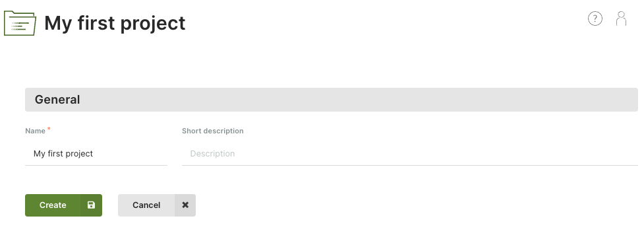Click the far right end of description field
Image resolution: width=644 pixels, height=239 pixels.
(633, 154)
